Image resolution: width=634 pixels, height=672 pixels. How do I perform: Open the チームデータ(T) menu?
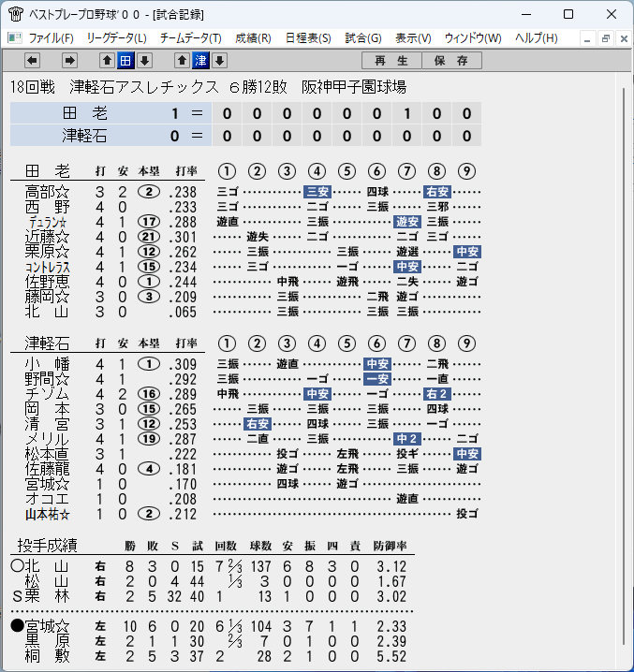[191, 38]
